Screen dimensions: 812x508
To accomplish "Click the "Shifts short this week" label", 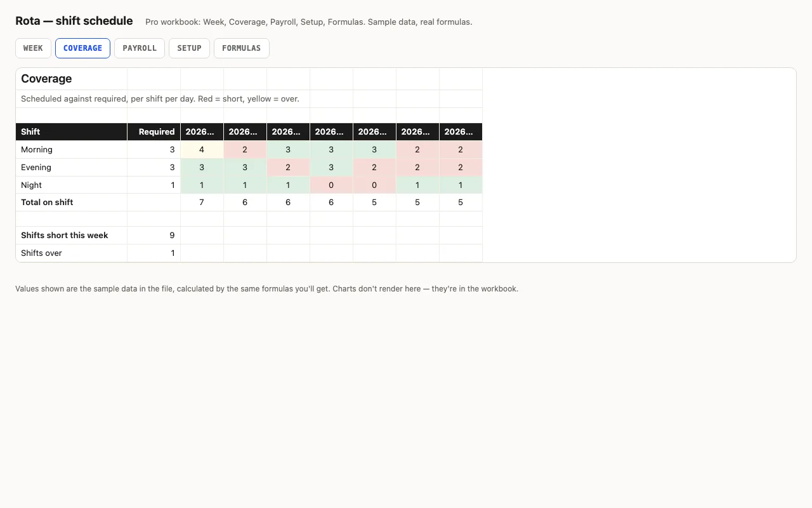I will click(72, 235).
